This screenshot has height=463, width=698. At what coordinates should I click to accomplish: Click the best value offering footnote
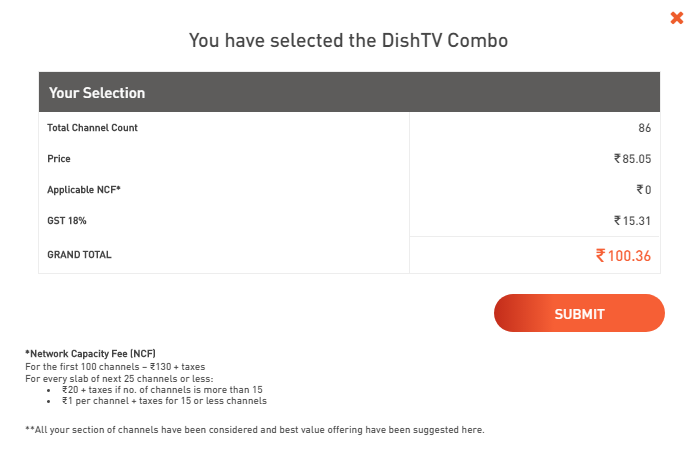coord(255,430)
